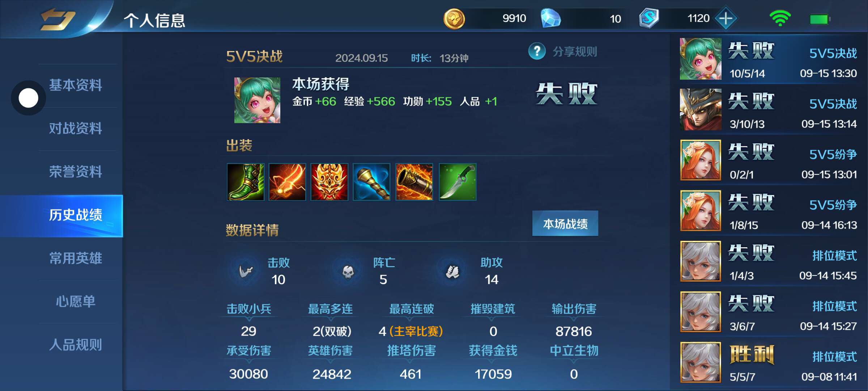The width and height of the screenshot is (868, 391).
Task: Open the question mark help icon
Action: tap(537, 52)
